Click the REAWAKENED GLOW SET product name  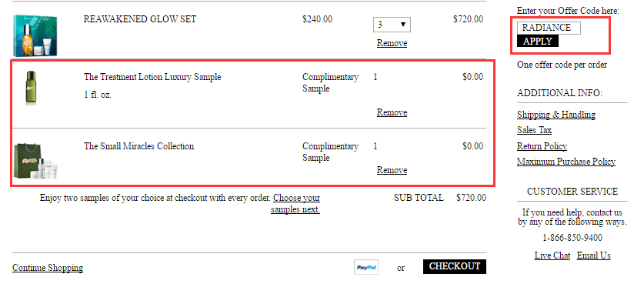[140, 19]
